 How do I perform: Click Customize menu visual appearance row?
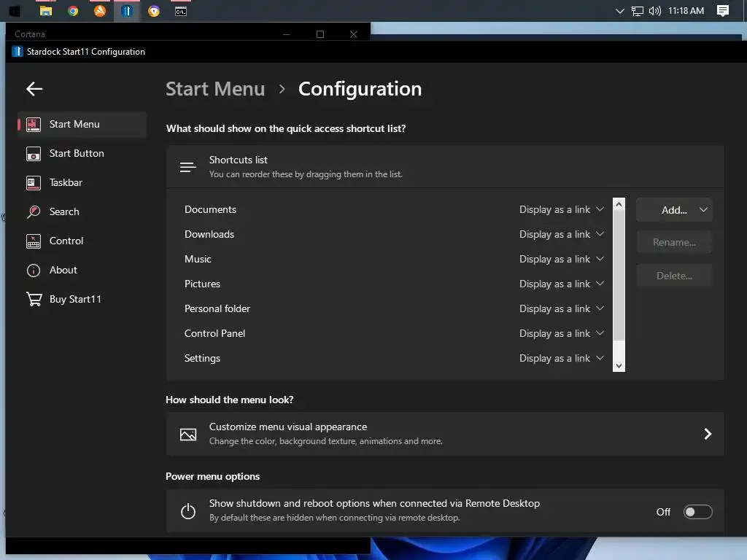445,434
